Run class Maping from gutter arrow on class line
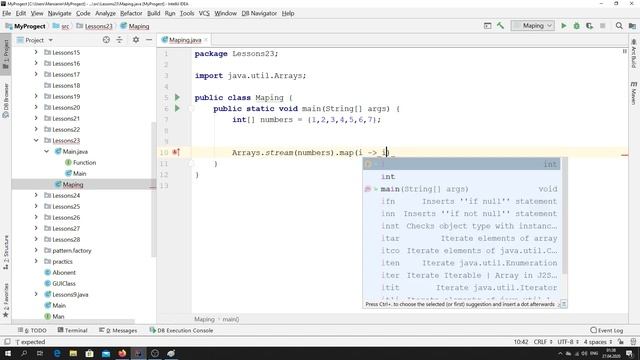640x360 pixels. click(x=177, y=97)
